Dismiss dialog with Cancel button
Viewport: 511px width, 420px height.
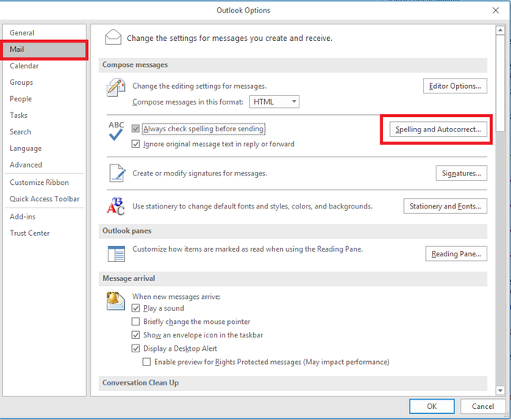click(483, 407)
